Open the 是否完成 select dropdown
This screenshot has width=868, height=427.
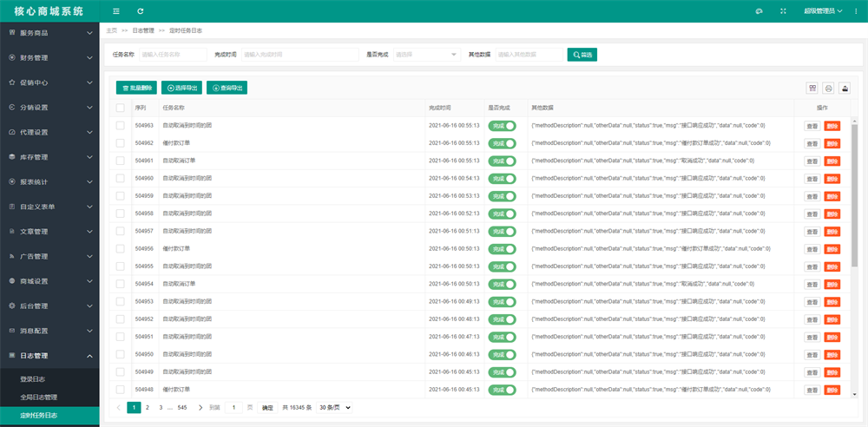click(x=427, y=55)
